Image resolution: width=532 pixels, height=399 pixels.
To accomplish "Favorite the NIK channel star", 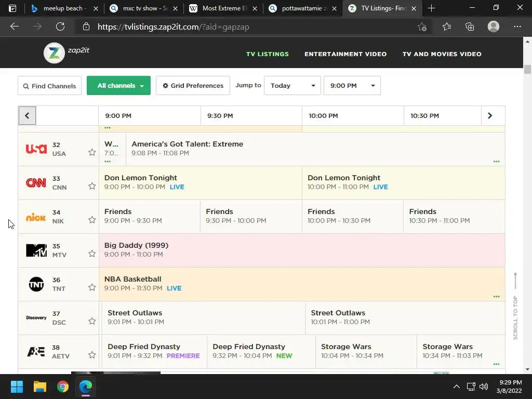I will coord(92,220).
